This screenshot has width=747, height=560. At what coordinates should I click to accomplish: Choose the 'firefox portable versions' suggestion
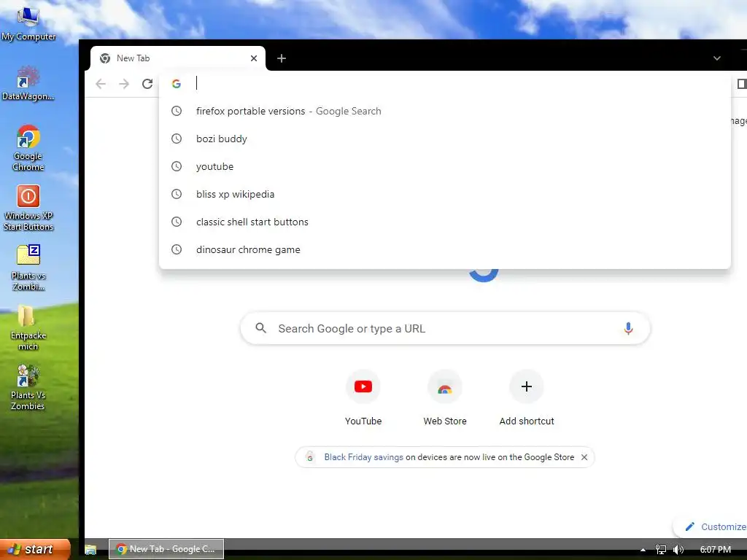pyautogui.click(x=444, y=111)
